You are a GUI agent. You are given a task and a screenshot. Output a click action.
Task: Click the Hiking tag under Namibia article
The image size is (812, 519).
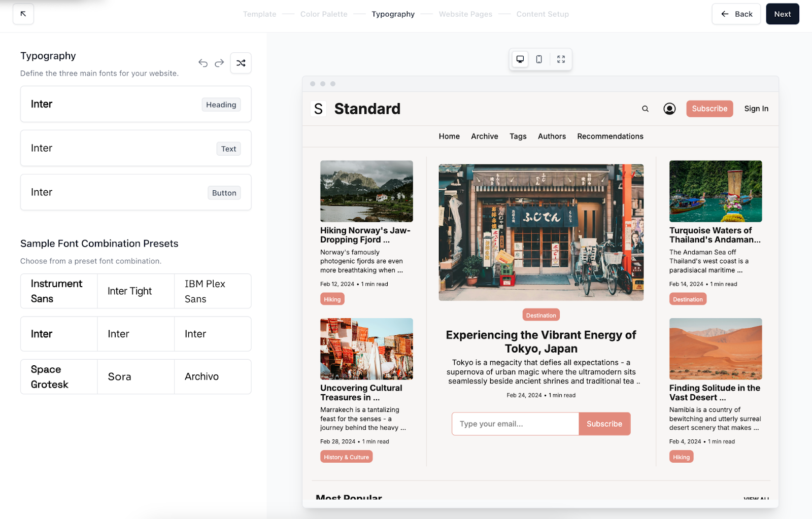click(681, 457)
